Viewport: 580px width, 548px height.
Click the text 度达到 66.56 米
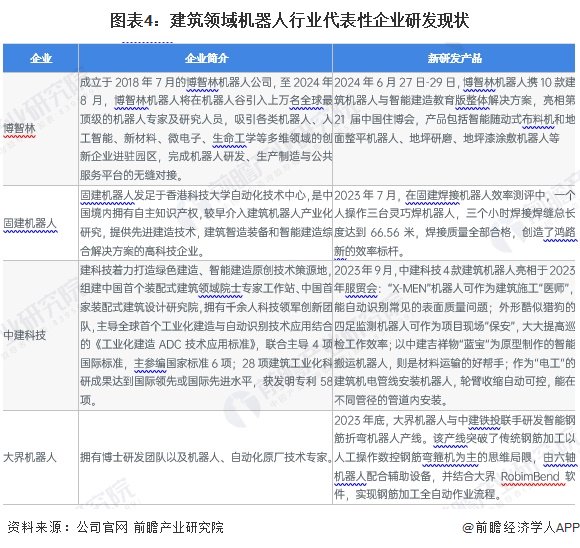374,232
